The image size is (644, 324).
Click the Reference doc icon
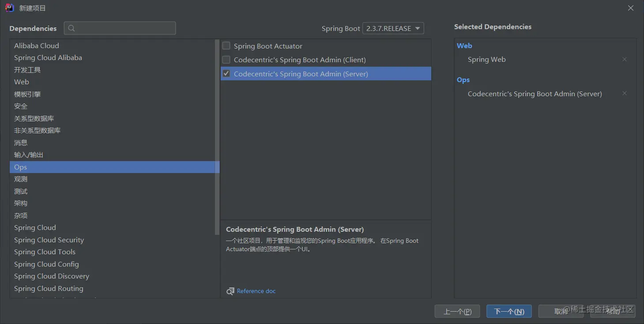point(230,291)
